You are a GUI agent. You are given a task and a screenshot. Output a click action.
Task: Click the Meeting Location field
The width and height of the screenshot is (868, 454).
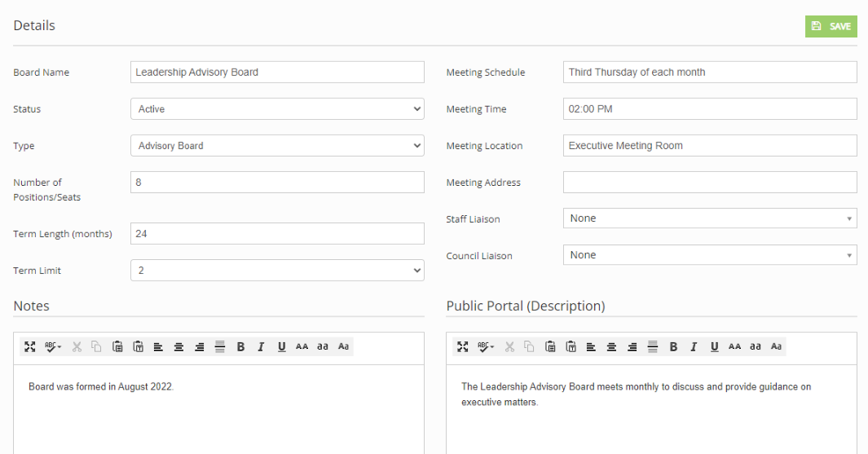[x=710, y=146]
